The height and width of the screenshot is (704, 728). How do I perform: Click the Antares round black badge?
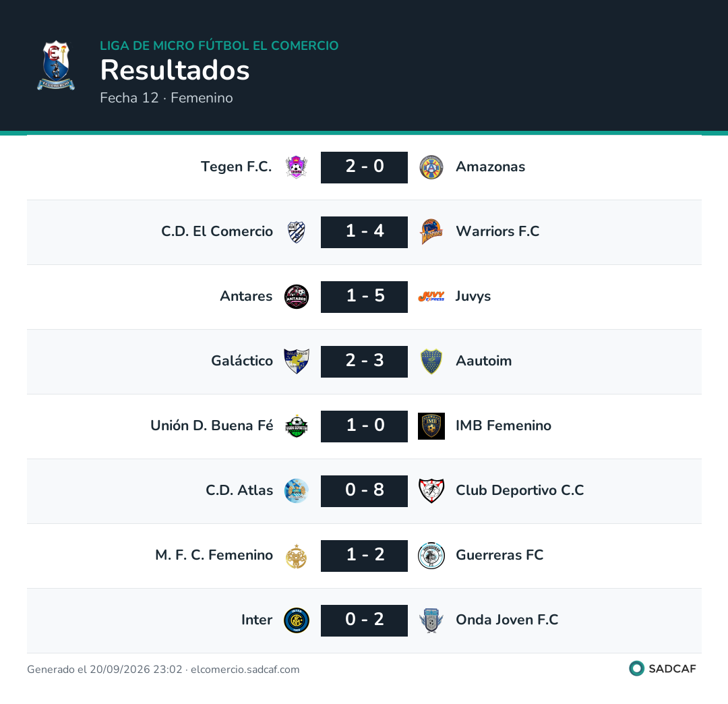[x=296, y=297]
